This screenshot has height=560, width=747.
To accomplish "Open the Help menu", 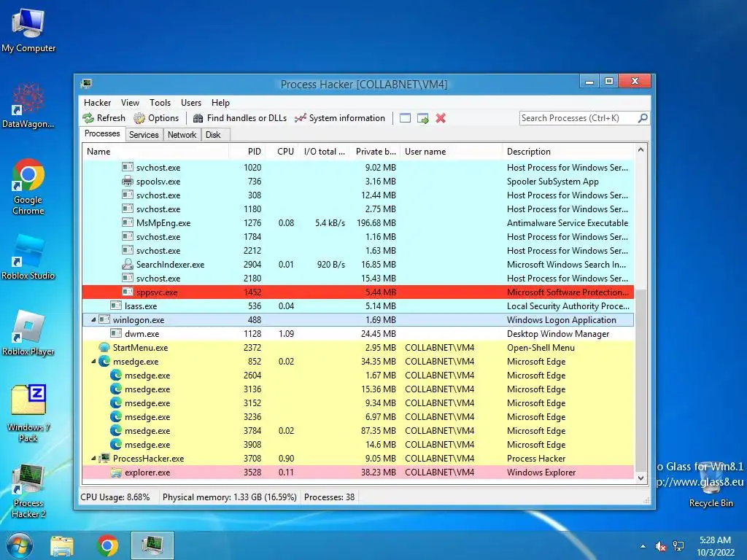I will pyautogui.click(x=220, y=103).
